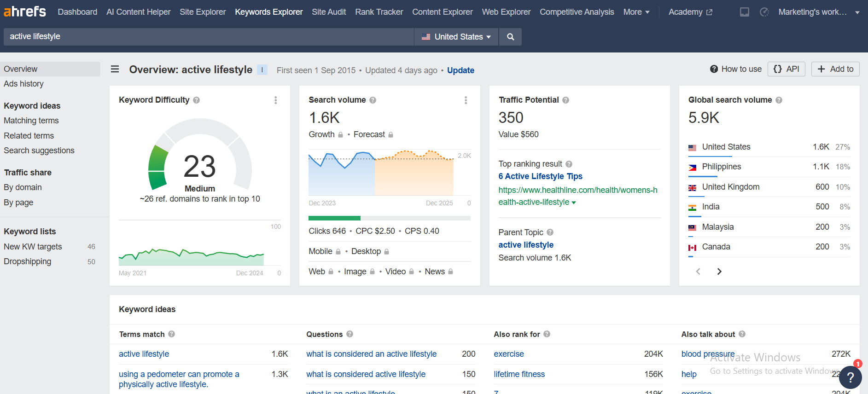Go to next page of countries list
Viewport: 868px width, 394px height.
point(719,272)
